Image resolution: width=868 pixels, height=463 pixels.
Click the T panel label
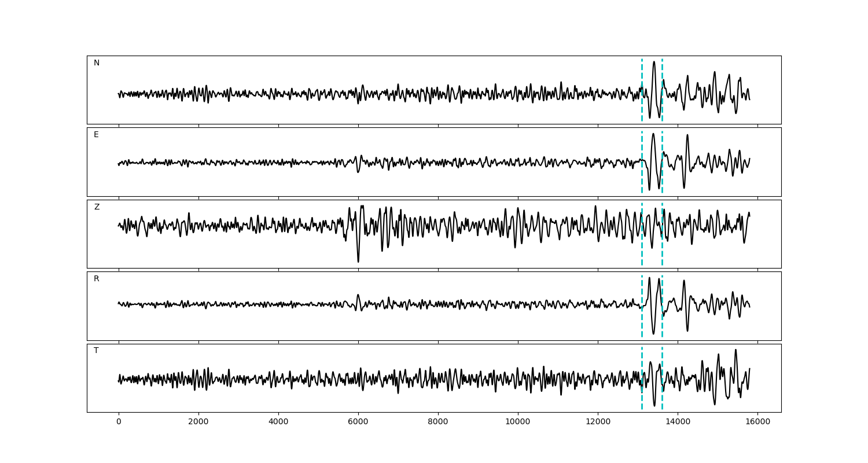pyautogui.click(x=96, y=351)
